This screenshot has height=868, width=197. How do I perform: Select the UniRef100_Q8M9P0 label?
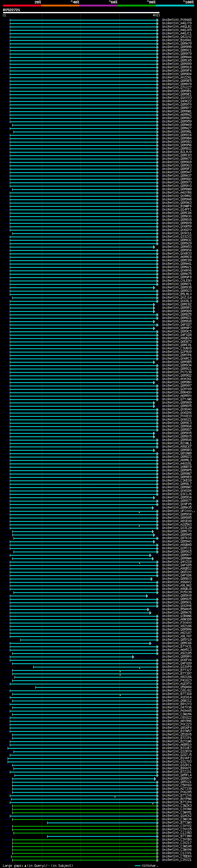point(177,657)
